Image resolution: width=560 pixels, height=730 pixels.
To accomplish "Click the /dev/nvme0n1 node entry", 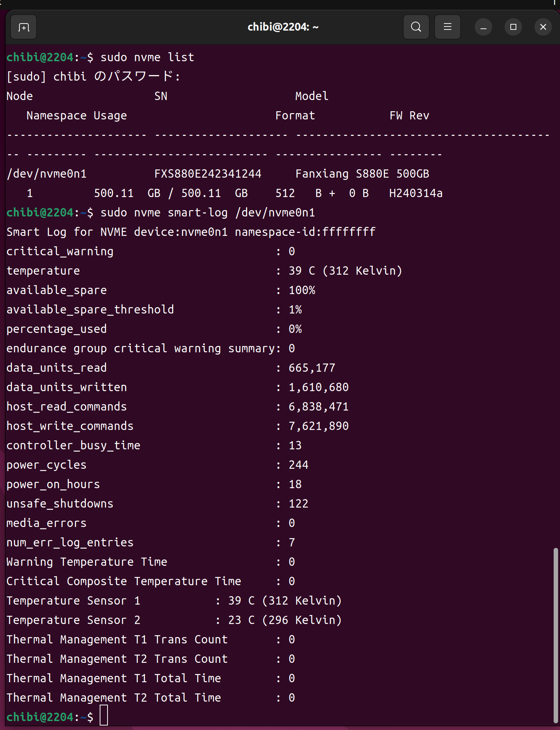I will tap(47, 174).
